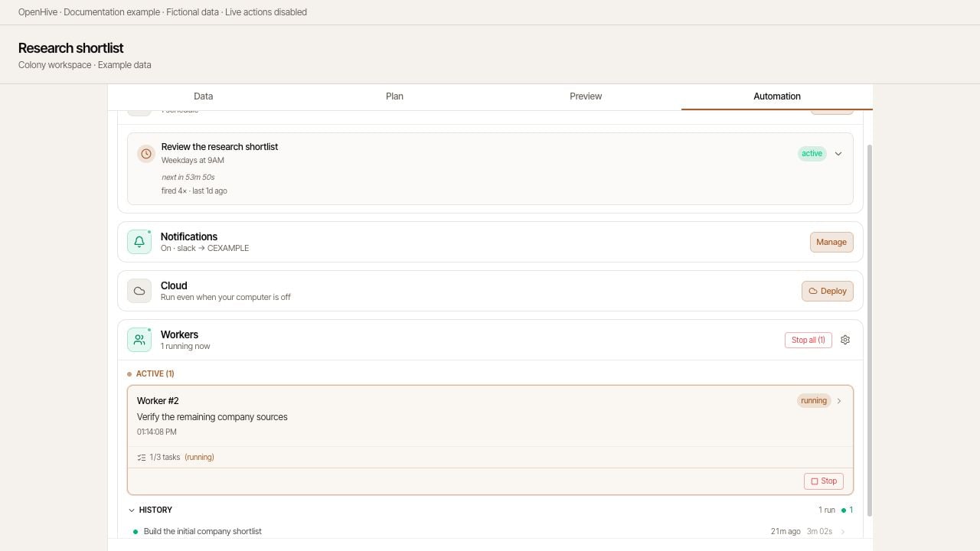The width and height of the screenshot is (980, 551).
Task: Deploy to the cloud
Action: (x=828, y=291)
